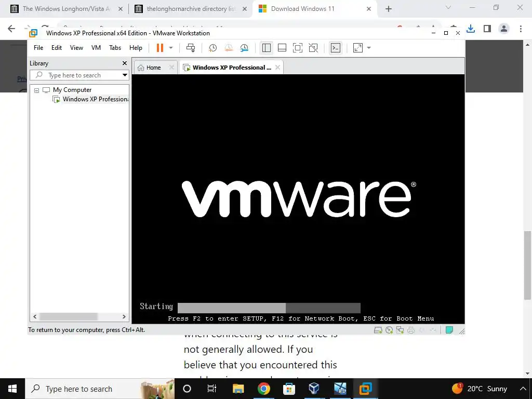The height and width of the screenshot is (399, 532).
Task: Open VirtualBox from the taskbar
Action: [x=314, y=389]
